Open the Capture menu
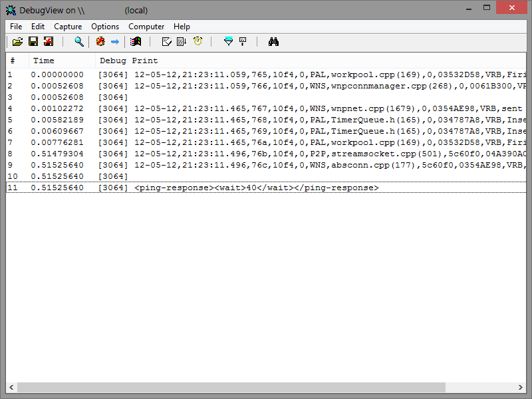Viewport: 532px width, 399px height. (68, 27)
